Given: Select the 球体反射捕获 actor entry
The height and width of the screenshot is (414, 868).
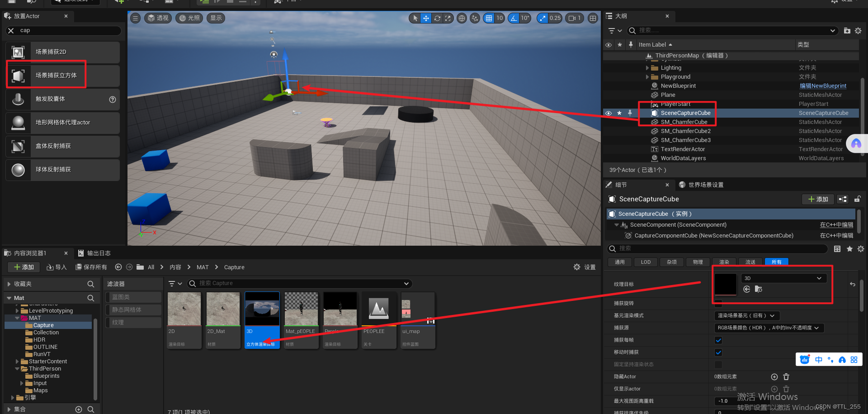Looking at the screenshot, I should [63, 170].
